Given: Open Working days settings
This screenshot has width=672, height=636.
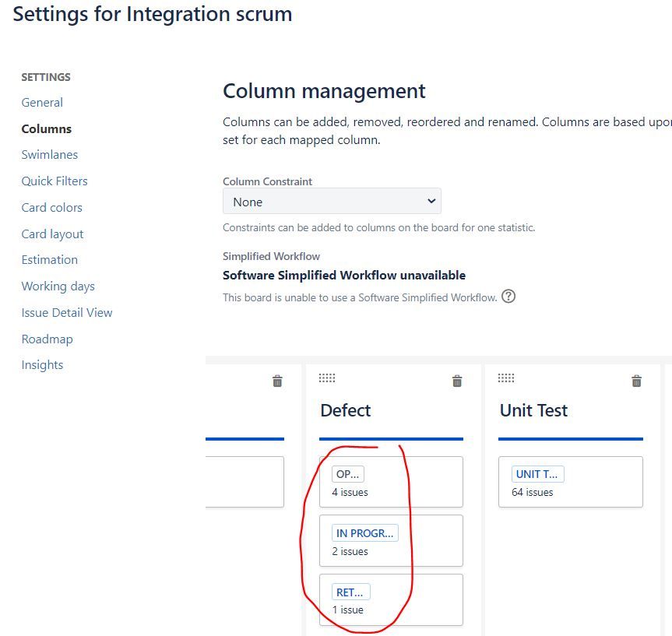Looking at the screenshot, I should tap(58, 286).
